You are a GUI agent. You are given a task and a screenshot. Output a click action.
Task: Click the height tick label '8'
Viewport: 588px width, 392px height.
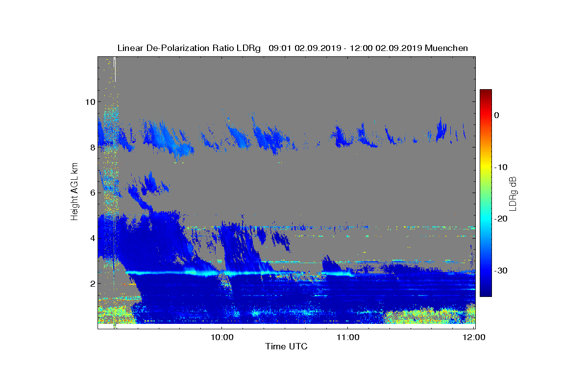coord(92,147)
